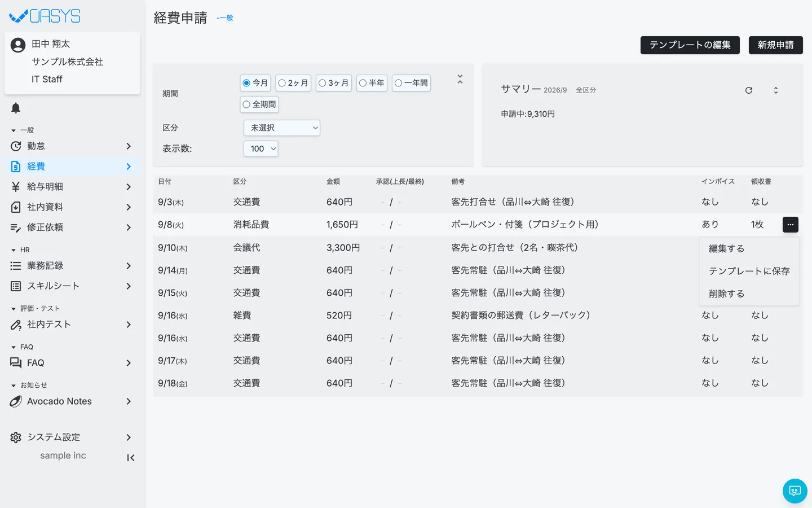This screenshot has height=508, width=812.
Task: Click the 経費 document icon in the sidebar
Action: (x=16, y=167)
